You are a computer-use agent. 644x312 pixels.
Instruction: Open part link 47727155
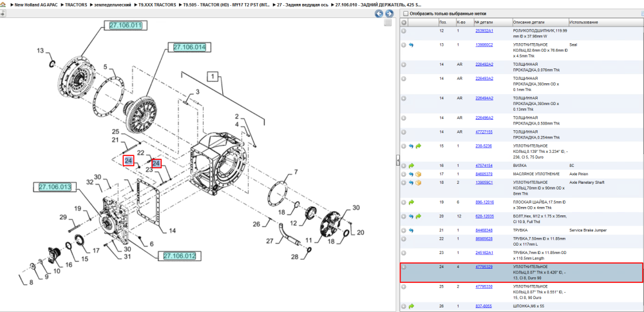pos(484,132)
